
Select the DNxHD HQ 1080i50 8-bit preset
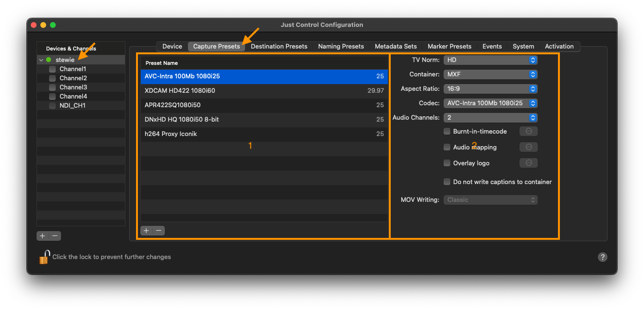tap(264, 120)
